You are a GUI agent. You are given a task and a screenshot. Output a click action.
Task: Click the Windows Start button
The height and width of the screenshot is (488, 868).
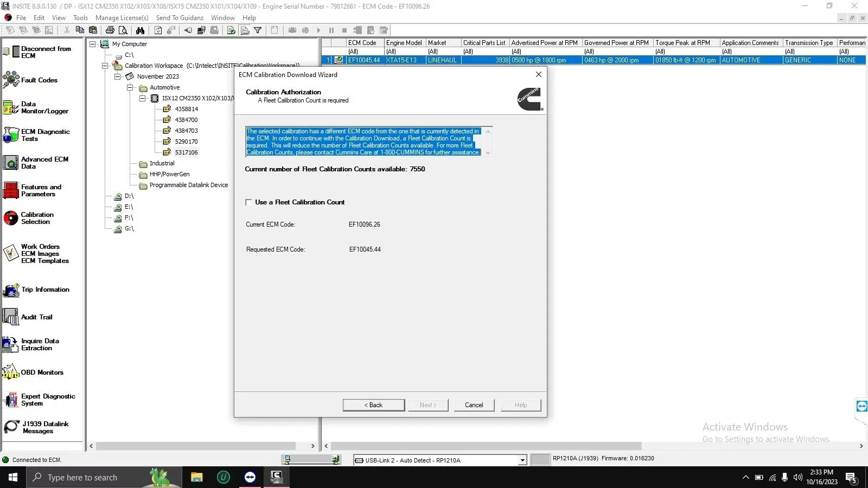[13, 478]
